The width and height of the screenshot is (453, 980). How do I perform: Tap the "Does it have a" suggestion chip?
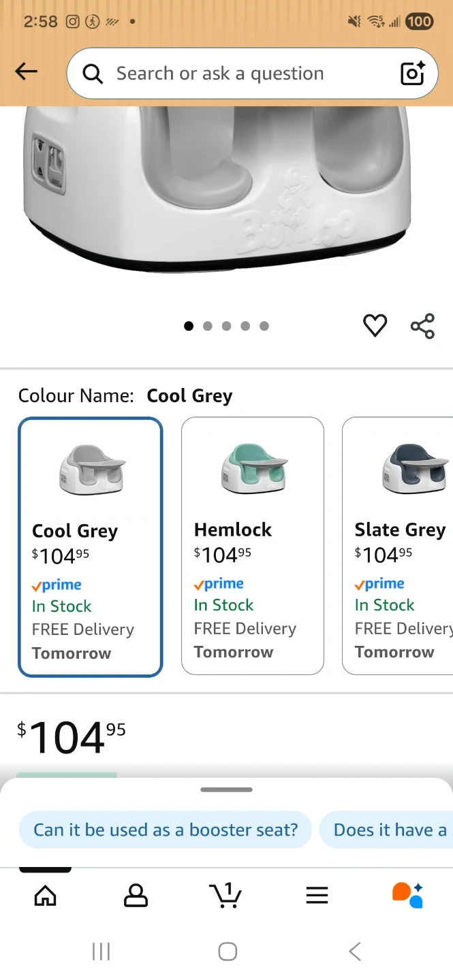coord(388,830)
